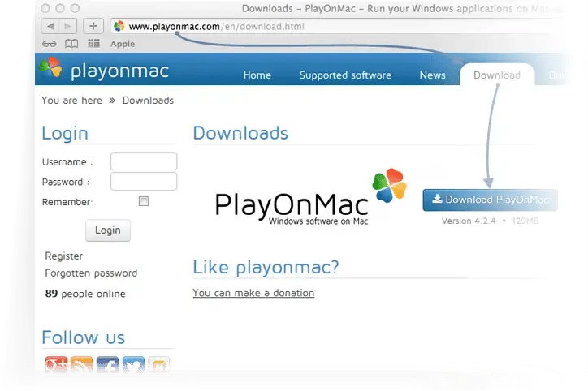
Task: Focus the Username input field
Action: click(x=144, y=161)
